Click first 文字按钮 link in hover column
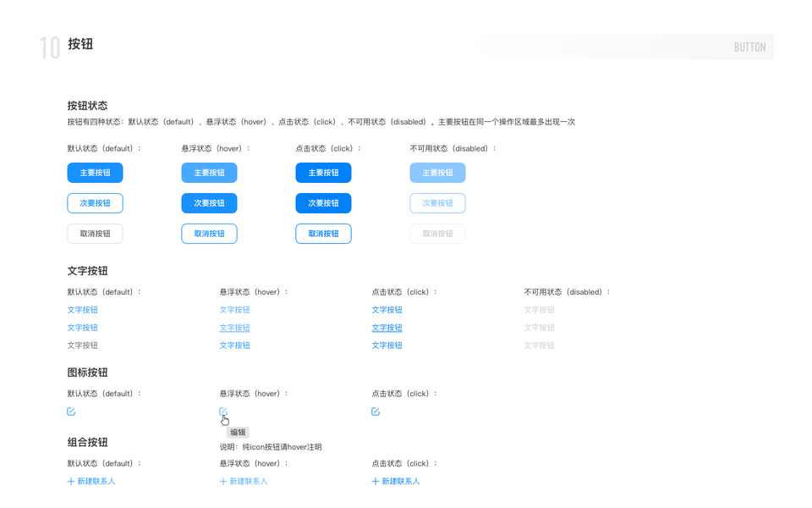This screenshot has height=508, width=812. click(x=234, y=310)
